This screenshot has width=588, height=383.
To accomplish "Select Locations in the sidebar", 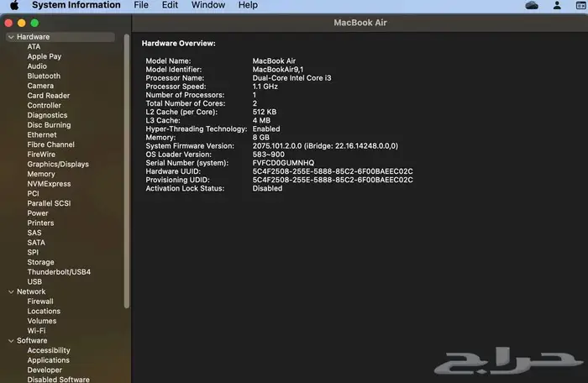I will click(x=44, y=311).
